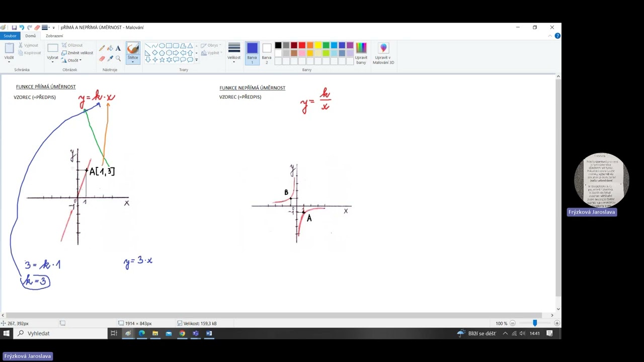Open Customize Quick Access Toolbar arrow

tap(53, 28)
